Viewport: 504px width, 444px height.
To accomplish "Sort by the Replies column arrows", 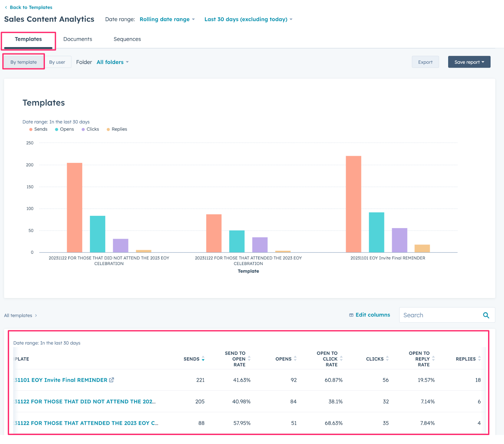I will point(479,359).
